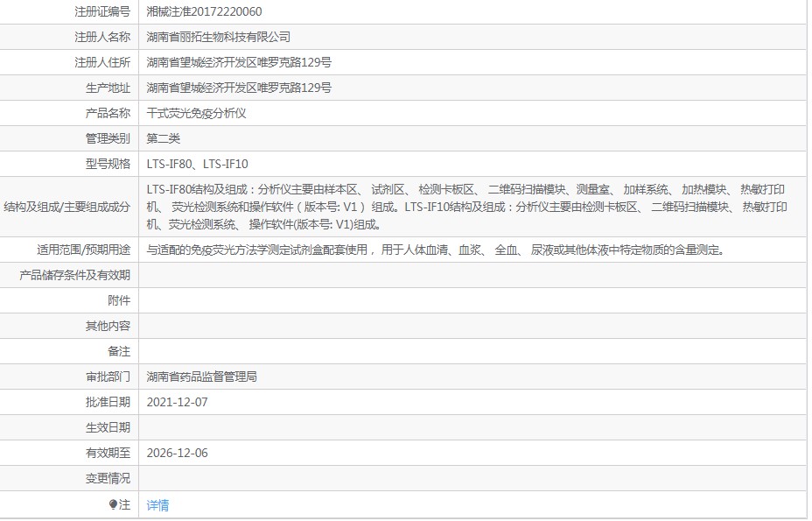Select product name 干式荧光免疫分析仪
Image resolution: width=812 pixels, height=521 pixels.
[x=196, y=113]
